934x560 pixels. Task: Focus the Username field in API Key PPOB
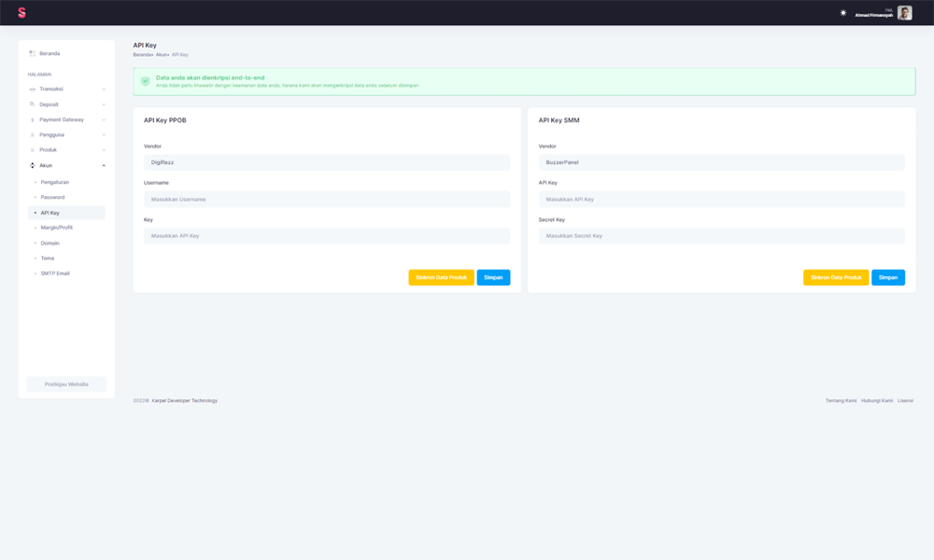click(326, 199)
